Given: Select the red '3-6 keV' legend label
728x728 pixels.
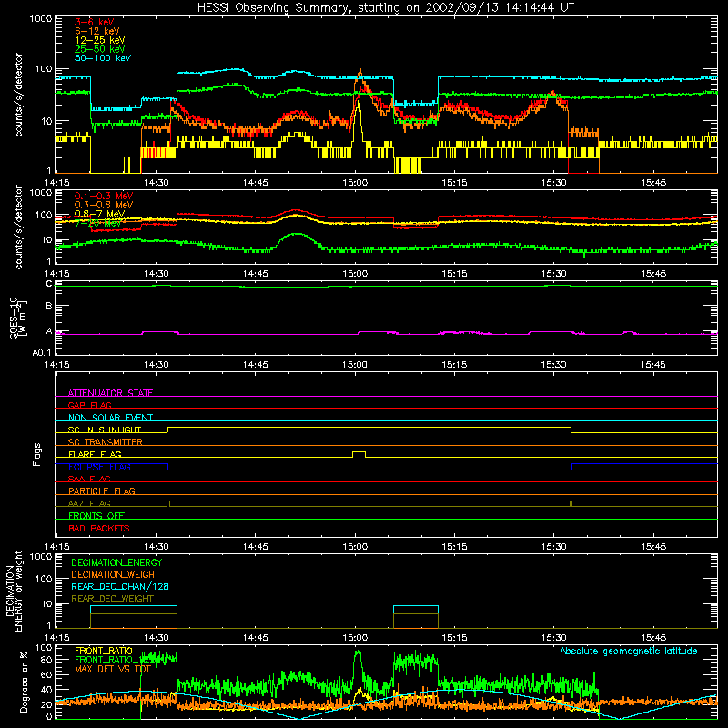Looking at the screenshot, I should coord(95,22).
